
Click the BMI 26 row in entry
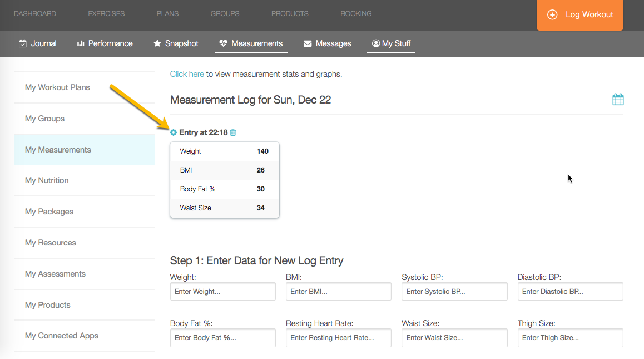[x=225, y=170]
